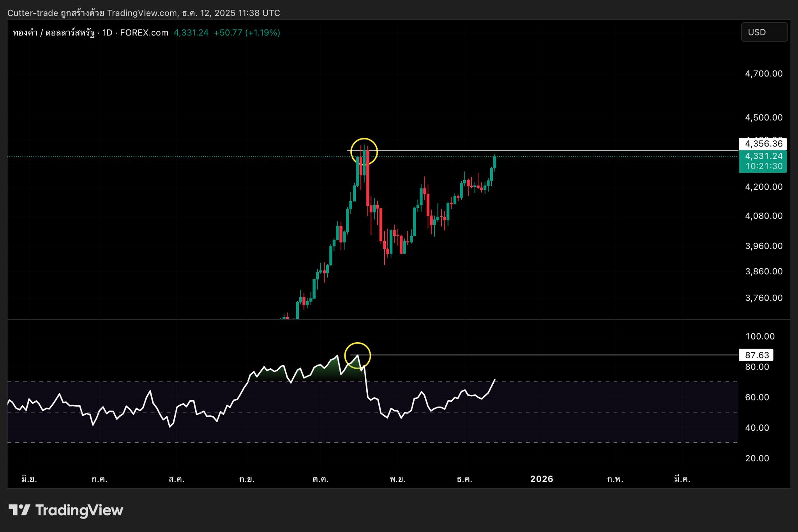Click the 3,960.00 price axis label

point(764,246)
